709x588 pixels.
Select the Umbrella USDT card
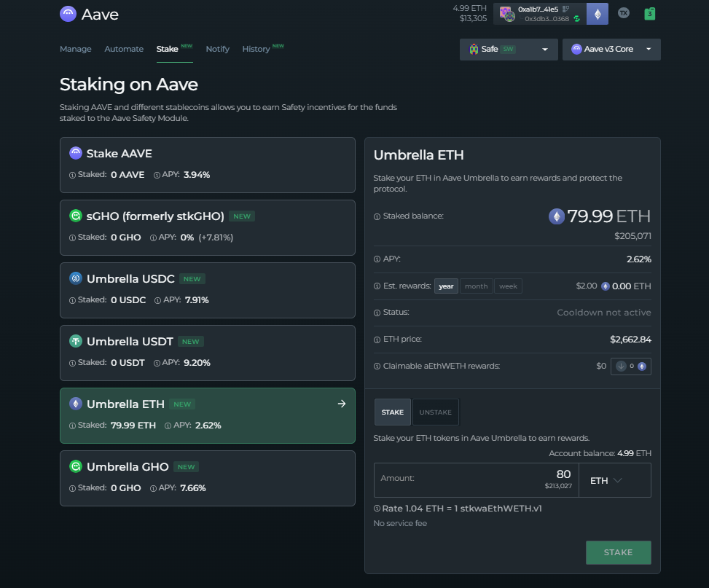tap(208, 353)
